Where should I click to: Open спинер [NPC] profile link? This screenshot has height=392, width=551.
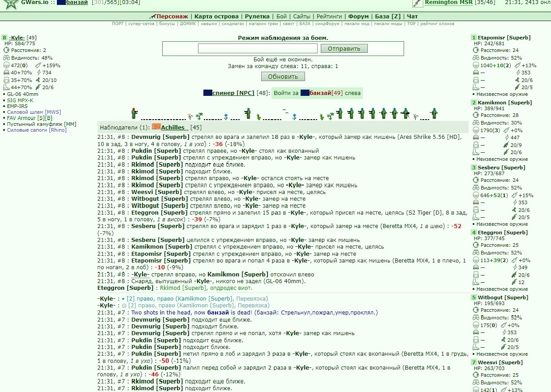coord(233,93)
